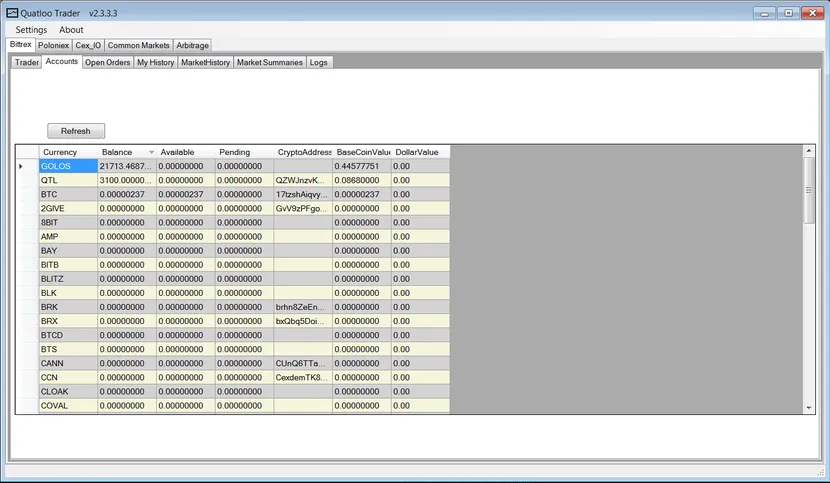The width and height of the screenshot is (830, 483).
Task: Sort by the Pending column header
Action: (x=245, y=152)
